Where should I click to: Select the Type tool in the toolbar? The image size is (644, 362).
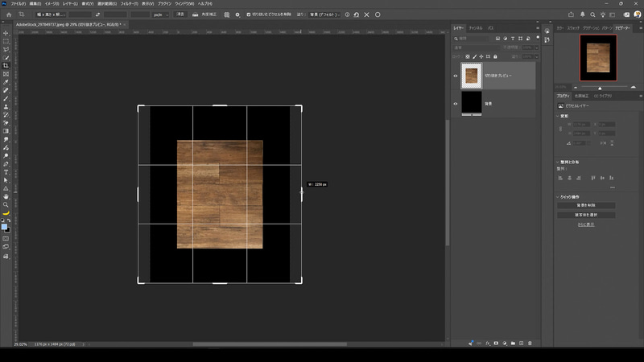click(6, 172)
